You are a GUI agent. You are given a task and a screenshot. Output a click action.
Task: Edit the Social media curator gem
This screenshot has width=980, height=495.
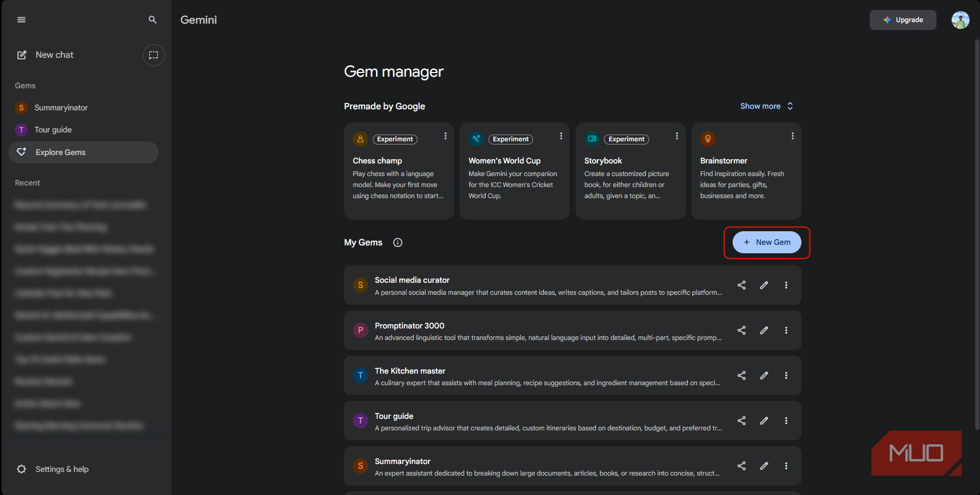(764, 285)
